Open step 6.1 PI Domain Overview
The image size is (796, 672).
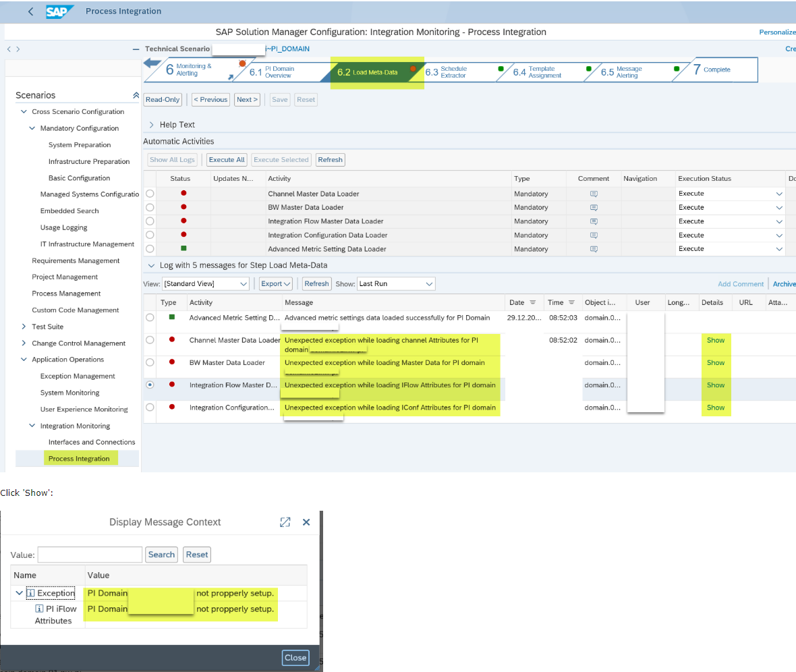(279, 72)
